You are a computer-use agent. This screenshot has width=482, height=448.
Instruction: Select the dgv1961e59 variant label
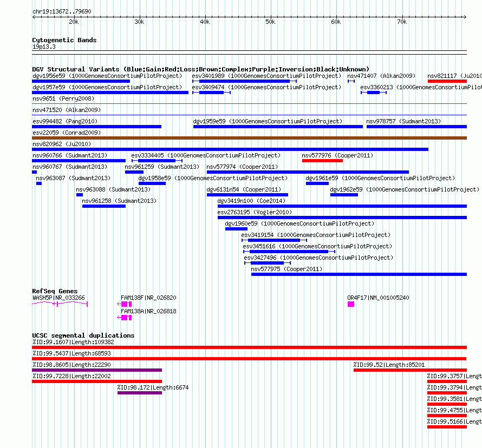coord(380,178)
